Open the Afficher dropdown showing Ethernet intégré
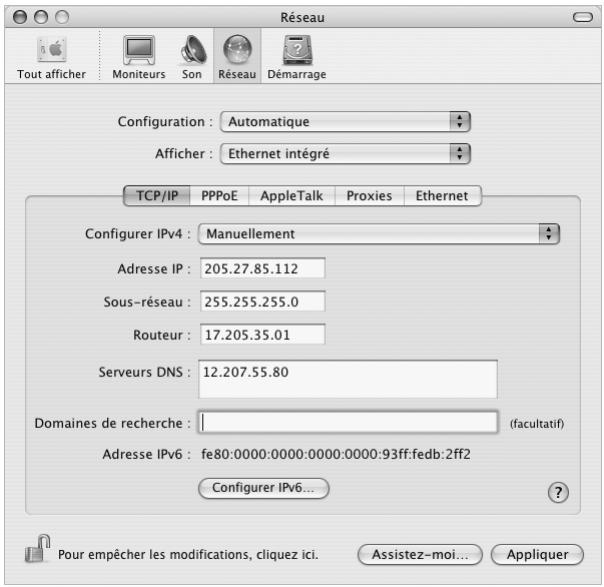Viewport: 604px width, 587px height. click(345, 154)
